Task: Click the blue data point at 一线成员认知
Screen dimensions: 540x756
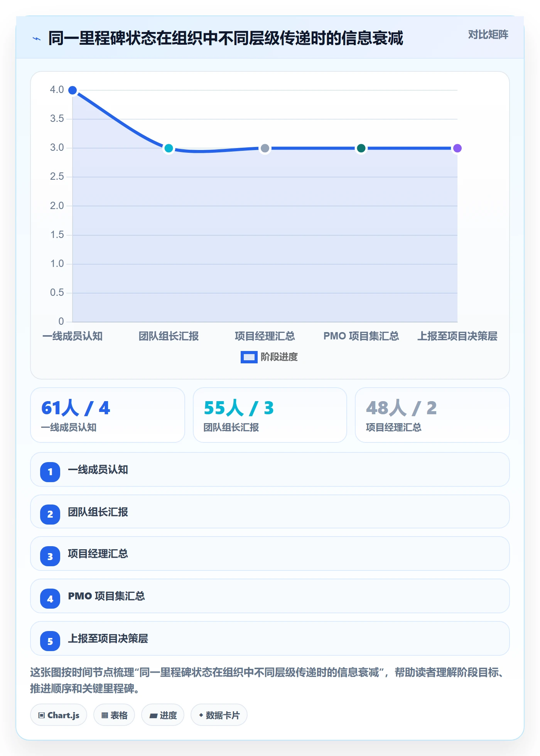Action: (x=73, y=90)
